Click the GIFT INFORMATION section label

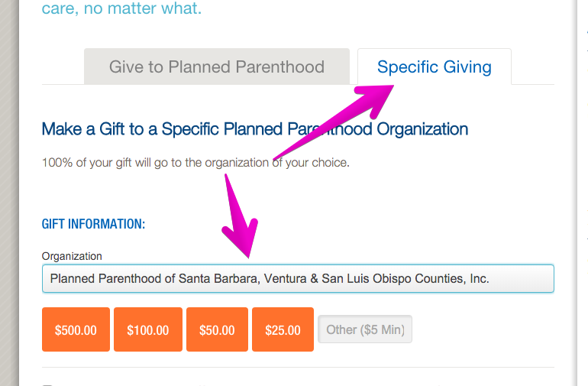(93, 224)
